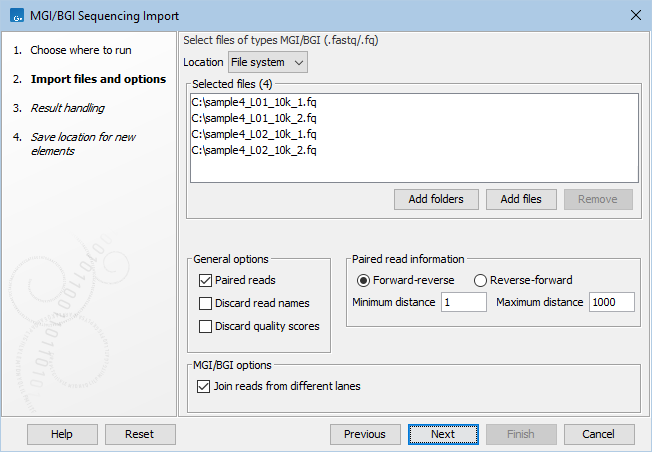Toggle the Paired reads checkbox
Image resolution: width=652 pixels, height=452 pixels.
point(206,280)
